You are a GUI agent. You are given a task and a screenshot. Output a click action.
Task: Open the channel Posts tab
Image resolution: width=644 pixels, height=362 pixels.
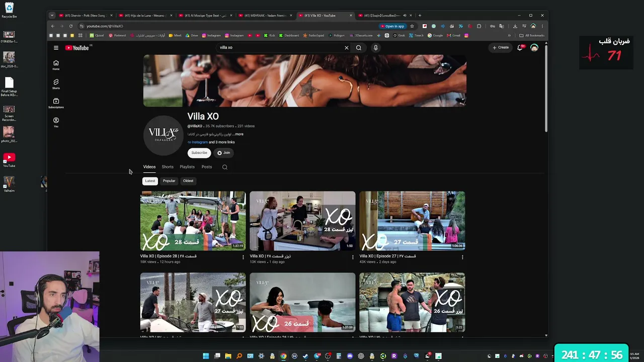207,167
